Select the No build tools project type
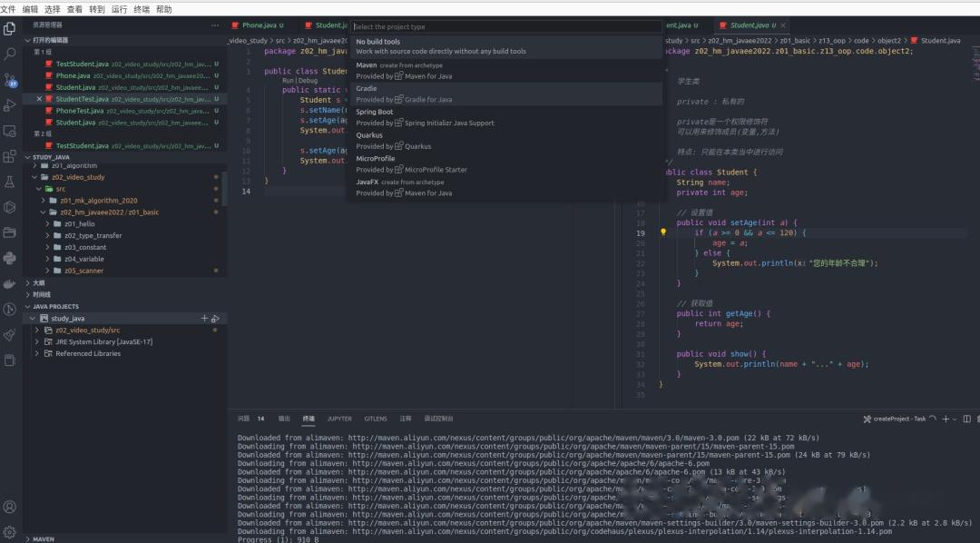Viewport: 980px width, 543px height. (x=506, y=46)
